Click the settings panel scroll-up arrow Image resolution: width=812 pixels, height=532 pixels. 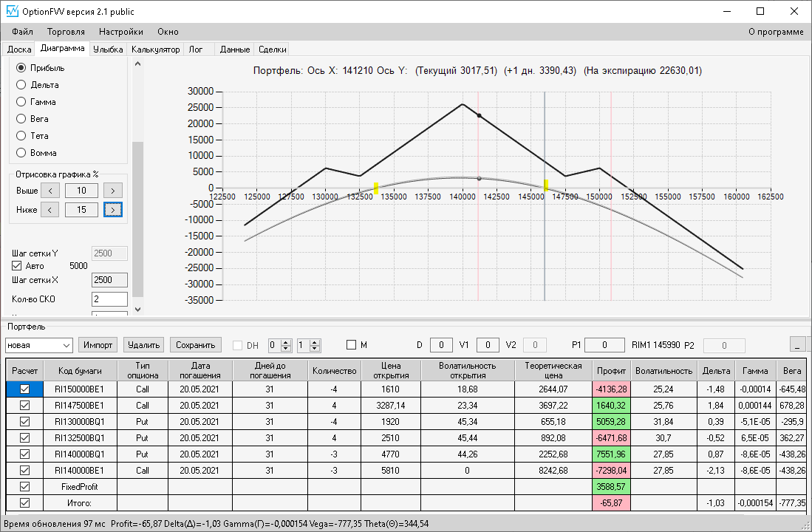(137, 64)
